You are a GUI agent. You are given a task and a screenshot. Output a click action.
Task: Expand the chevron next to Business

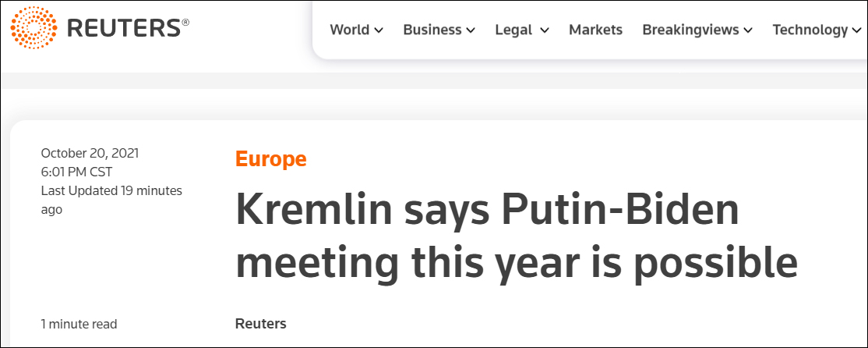471,30
